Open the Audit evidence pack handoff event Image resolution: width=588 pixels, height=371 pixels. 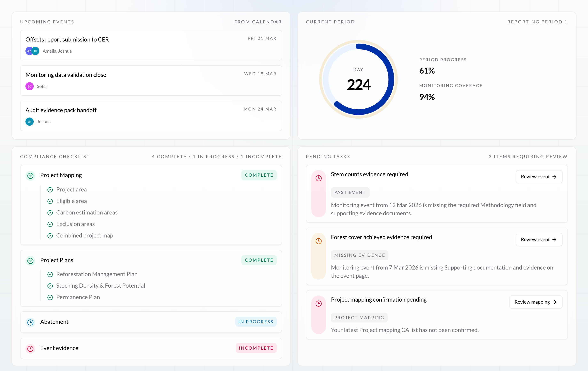151,116
